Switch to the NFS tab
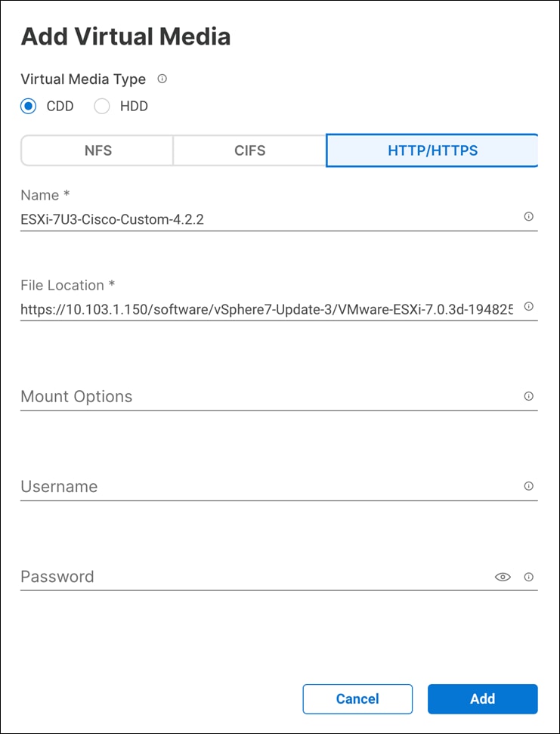 97,150
